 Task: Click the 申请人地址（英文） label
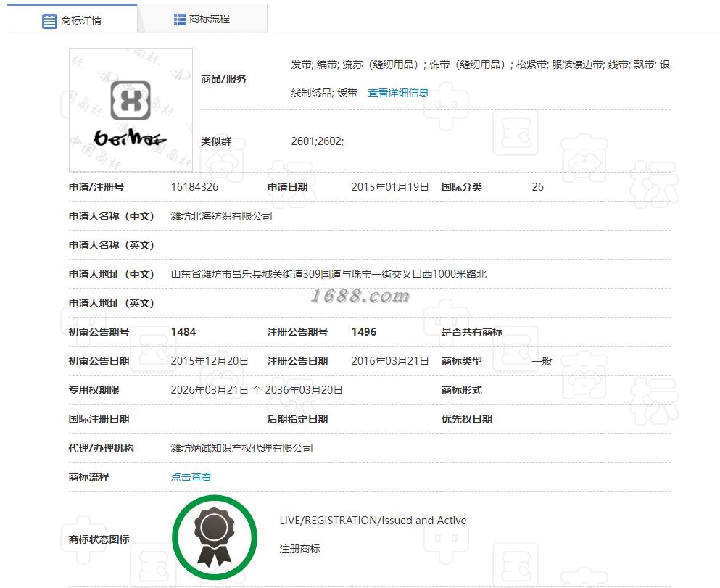click(111, 303)
